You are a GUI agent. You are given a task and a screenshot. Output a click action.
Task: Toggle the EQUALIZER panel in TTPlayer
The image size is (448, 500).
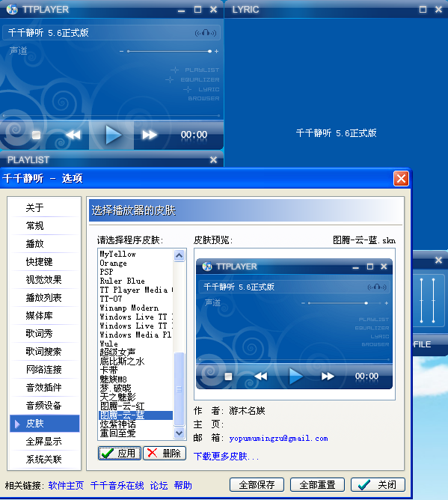200,80
